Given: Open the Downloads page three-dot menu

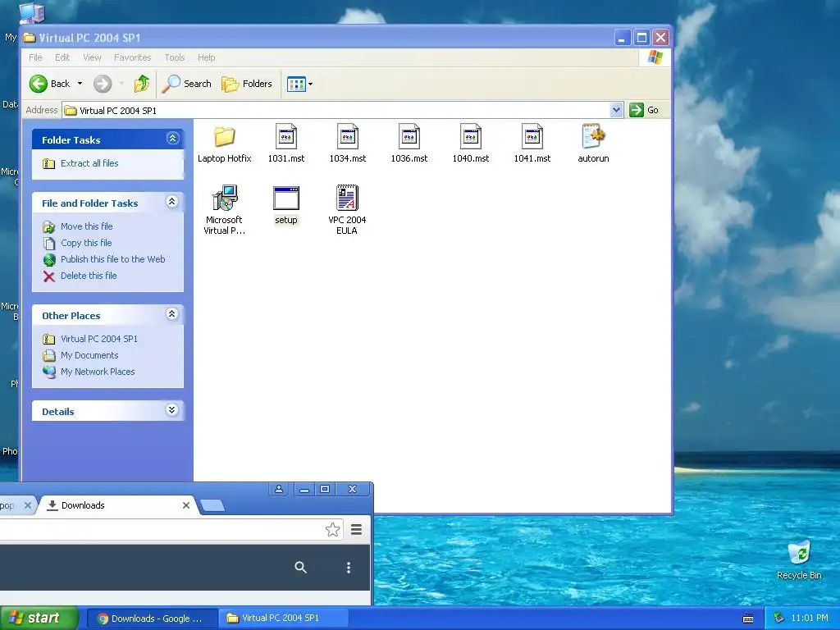Looking at the screenshot, I should (x=349, y=568).
